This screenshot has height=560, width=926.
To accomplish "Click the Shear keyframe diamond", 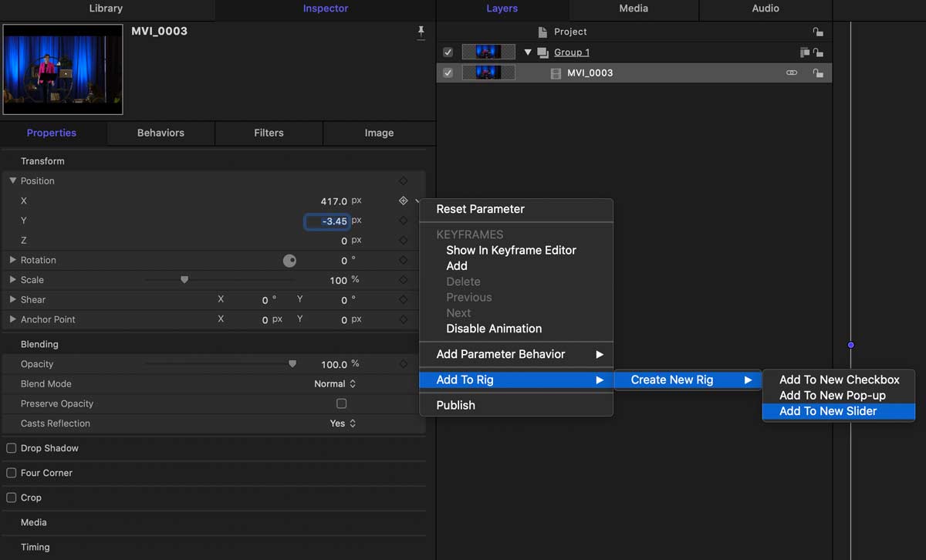I will (403, 299).
